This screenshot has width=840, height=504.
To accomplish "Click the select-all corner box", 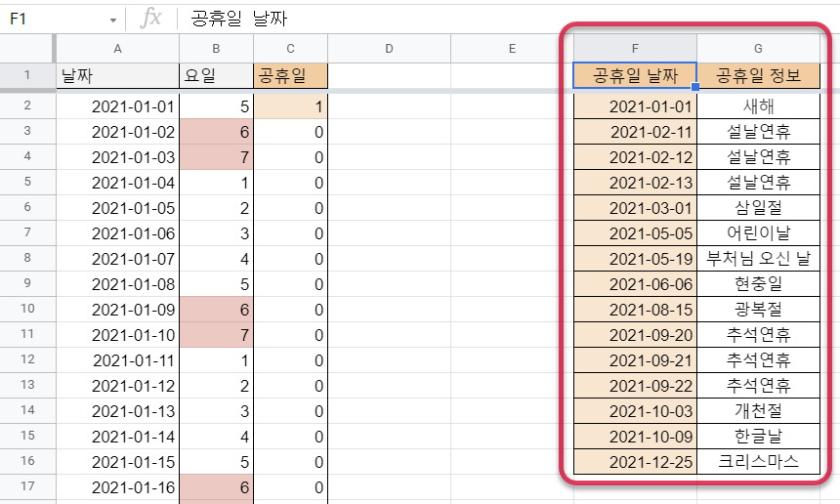I will (26, 48).
